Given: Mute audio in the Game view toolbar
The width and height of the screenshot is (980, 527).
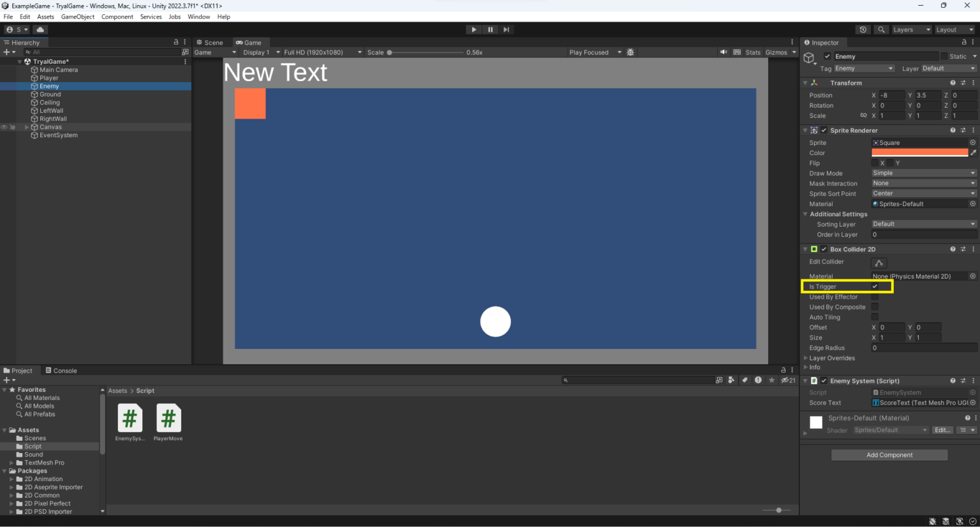Looking at the screenshot, I should coord(724,52).
